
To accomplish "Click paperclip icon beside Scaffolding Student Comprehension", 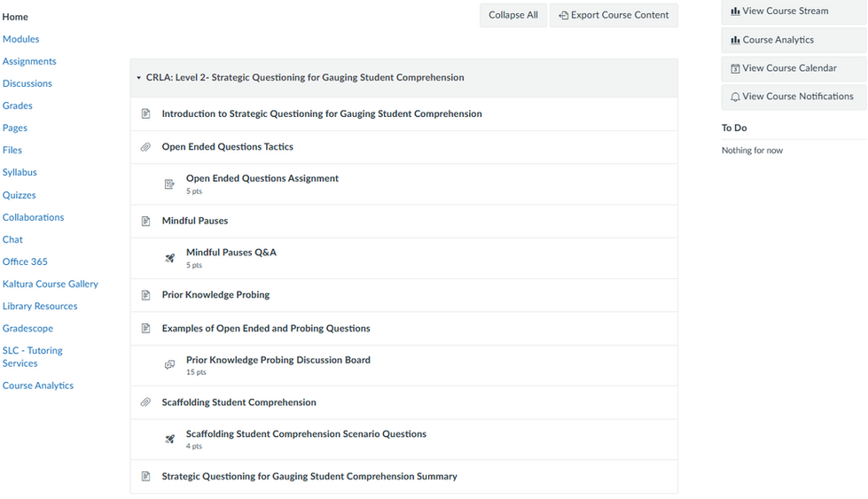I will click(145, 402).
